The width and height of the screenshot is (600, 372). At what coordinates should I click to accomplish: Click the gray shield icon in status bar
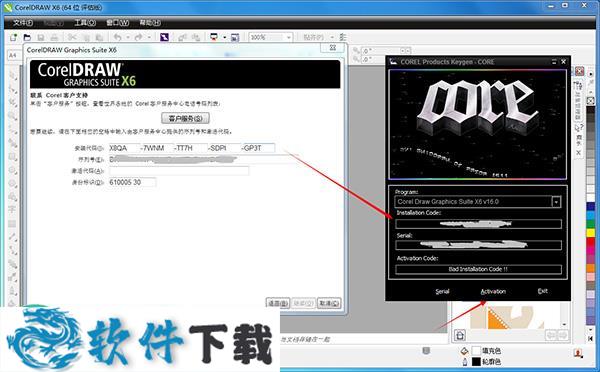[x=426, y=351]
